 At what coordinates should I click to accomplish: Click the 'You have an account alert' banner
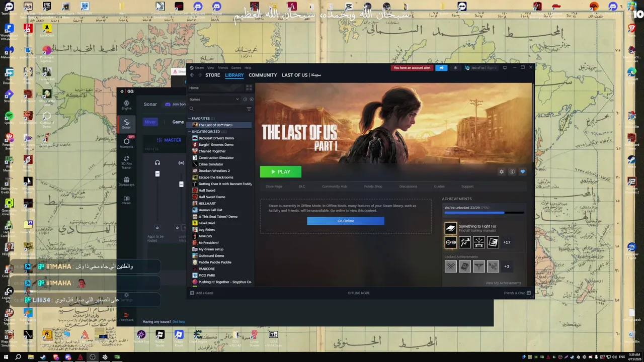(x=412, y=68)
